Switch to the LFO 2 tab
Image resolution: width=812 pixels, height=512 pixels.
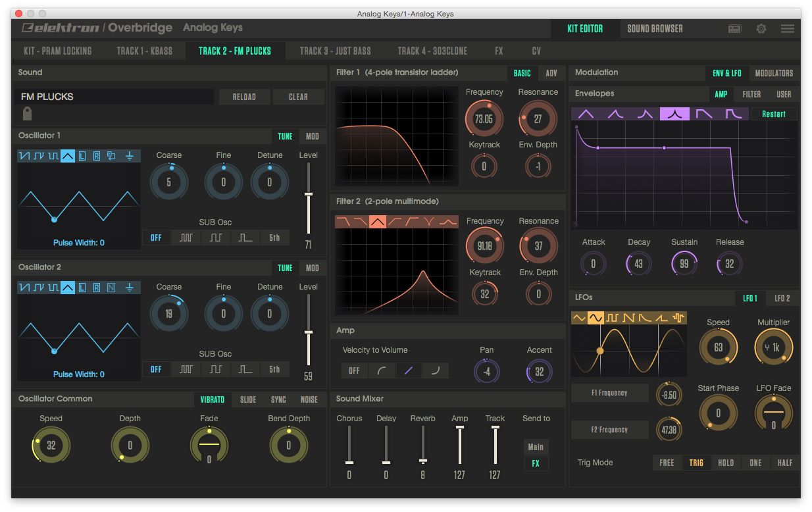(x=782, y=298)
